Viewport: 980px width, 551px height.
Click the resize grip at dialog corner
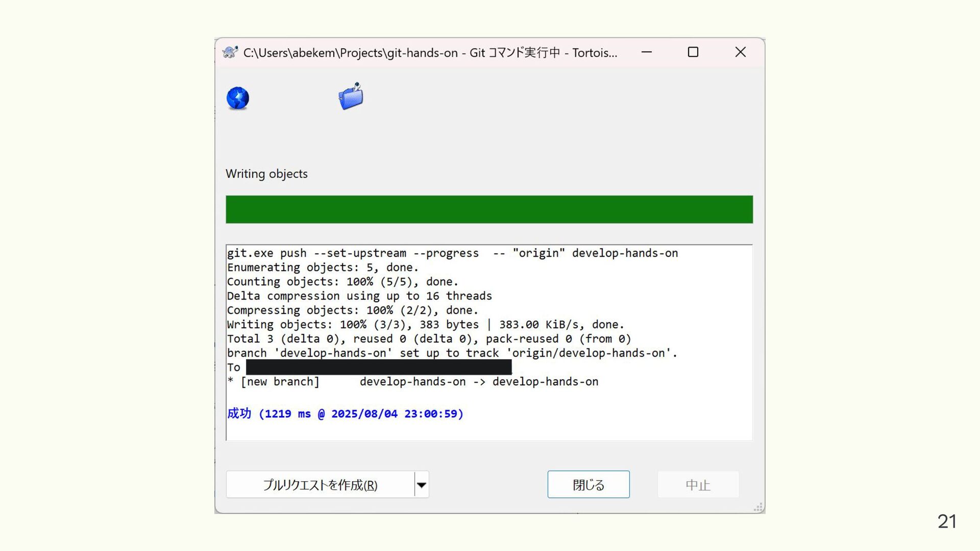(758, 507)
